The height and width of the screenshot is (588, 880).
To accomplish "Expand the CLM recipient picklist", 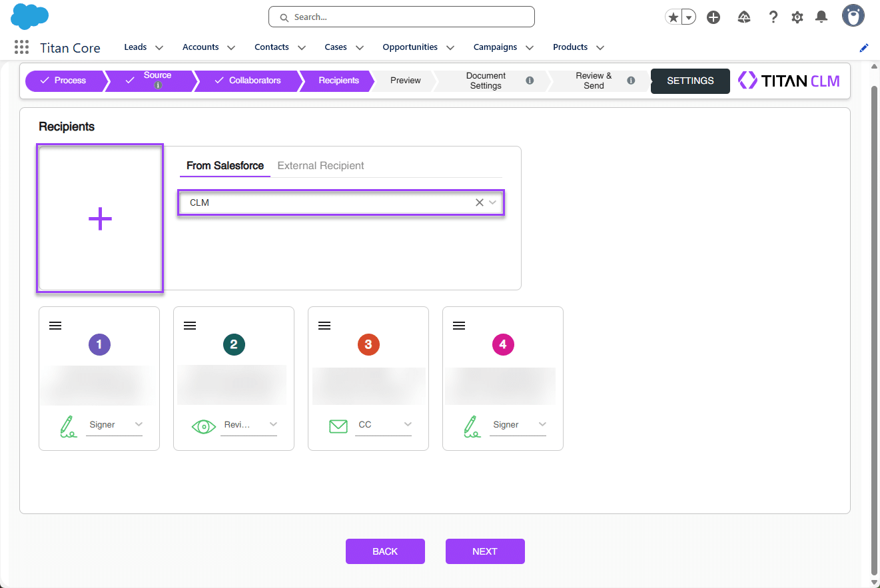I will (x=491, y=202).
